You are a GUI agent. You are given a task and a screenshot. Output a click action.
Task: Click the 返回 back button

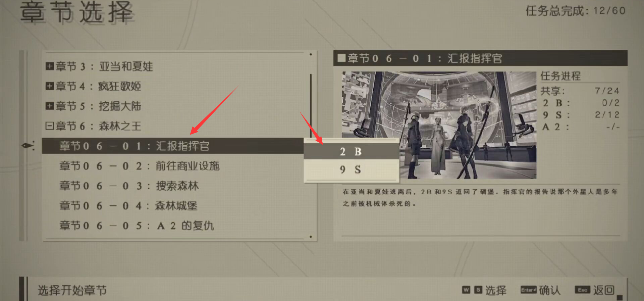pyautogui.click(x=604, y=290)
